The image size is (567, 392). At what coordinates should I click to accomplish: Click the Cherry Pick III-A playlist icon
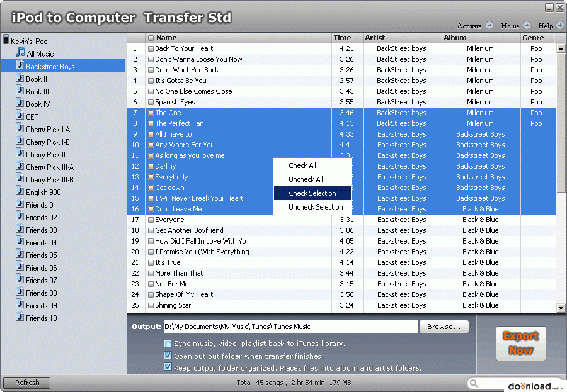20,165
